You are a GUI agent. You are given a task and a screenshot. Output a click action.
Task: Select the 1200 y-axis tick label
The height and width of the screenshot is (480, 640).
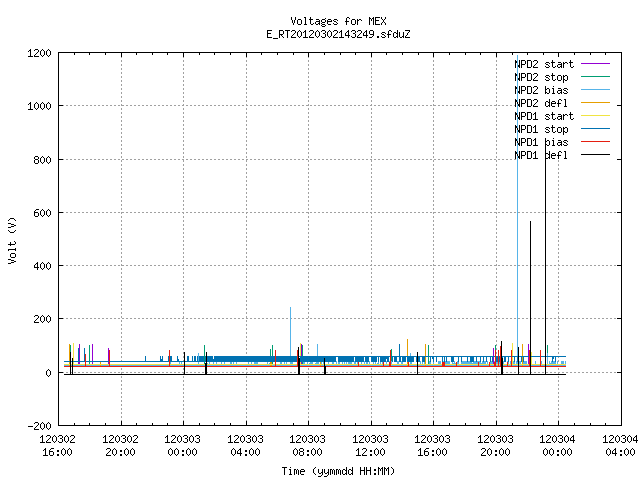tap(39, 53)
